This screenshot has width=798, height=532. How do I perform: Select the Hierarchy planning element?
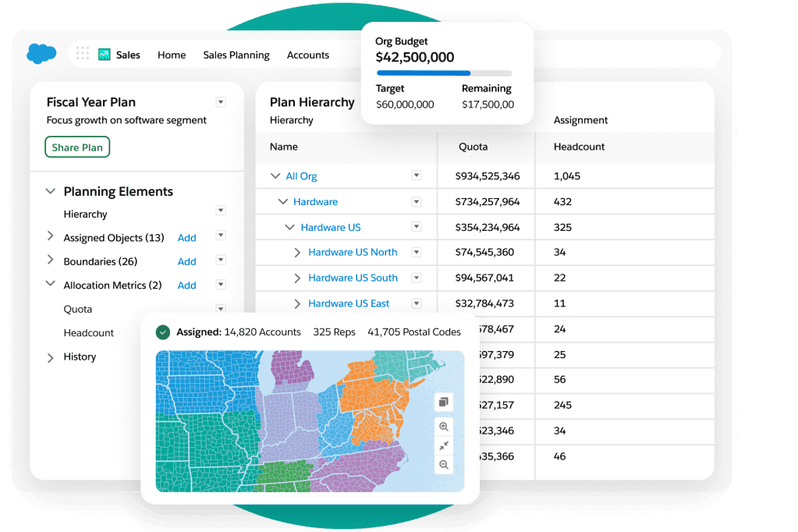point(86,215)
